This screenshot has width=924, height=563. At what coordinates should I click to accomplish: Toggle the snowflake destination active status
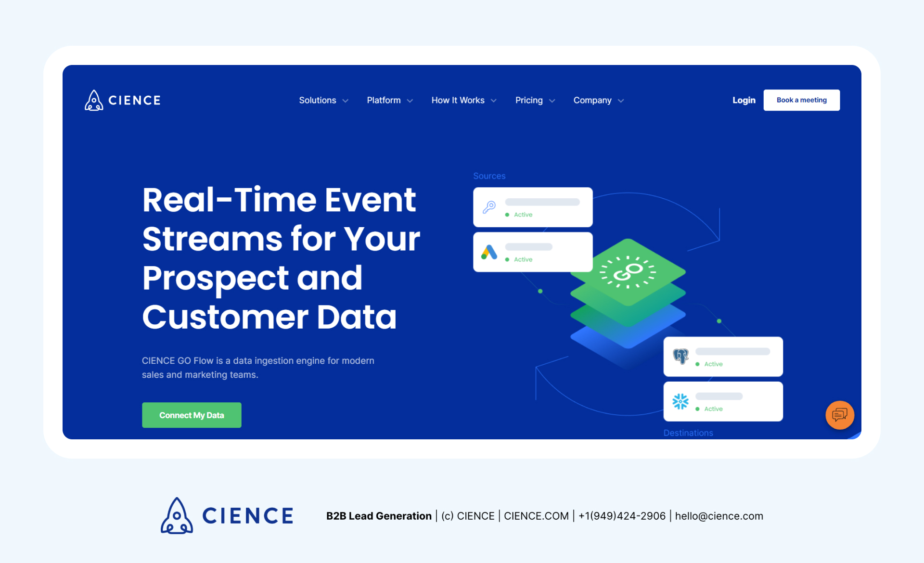708,409
